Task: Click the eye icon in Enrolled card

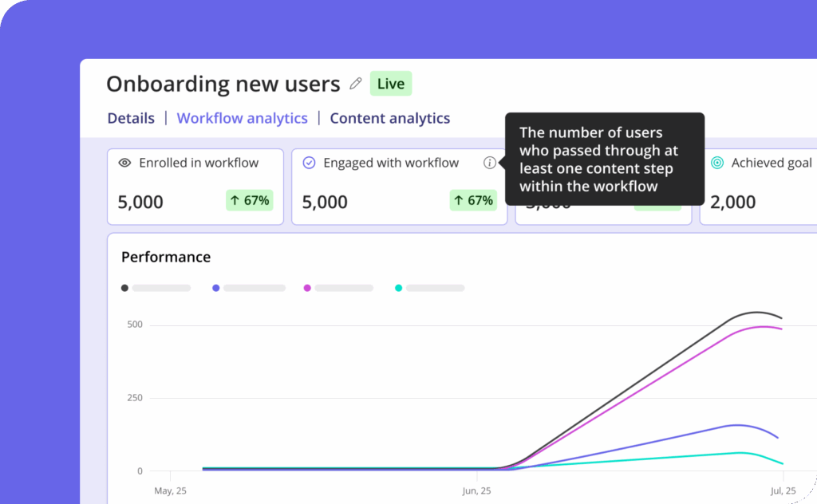Action: click(124, 163)
